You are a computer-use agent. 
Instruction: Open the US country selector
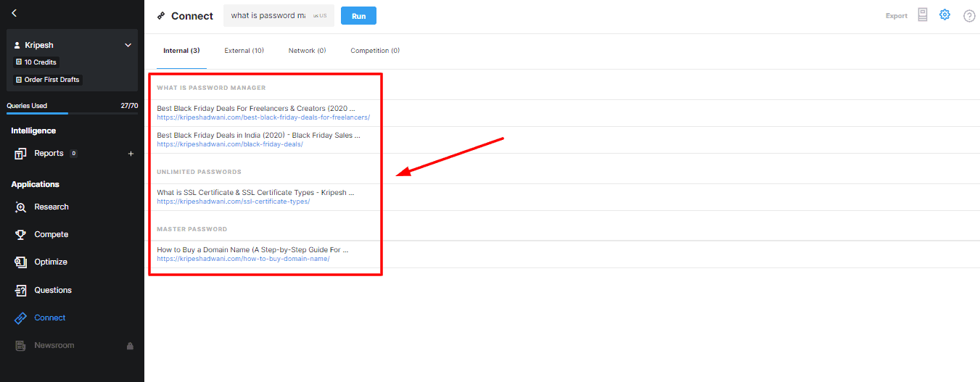(320, 16)
